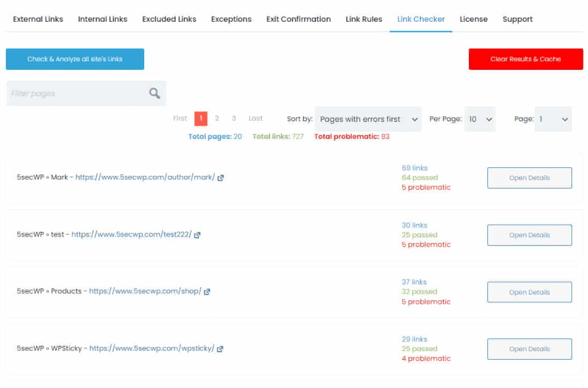Screen dimensions: 588x388
Task: Visit the https://www.5secwp.com/test222/ link
Action: pyautogui.click(x=131, y=234)
